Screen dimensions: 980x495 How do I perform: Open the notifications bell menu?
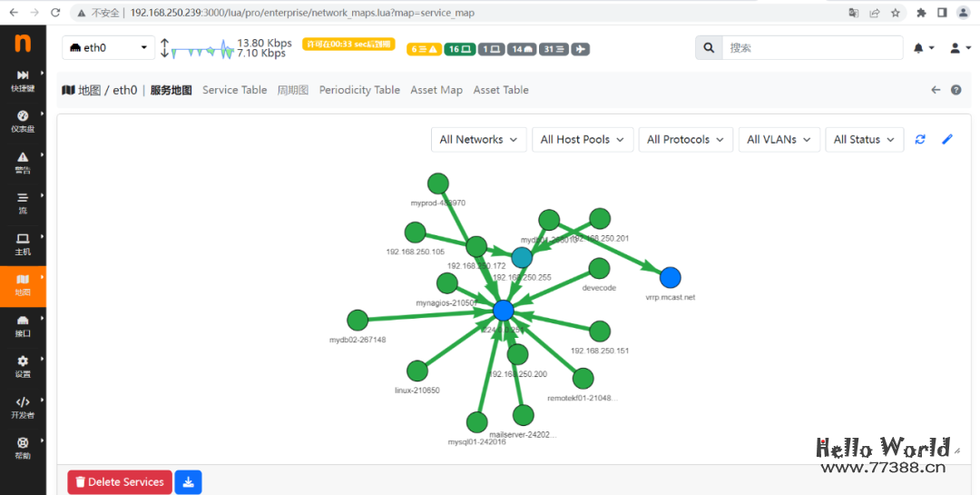pyautogui.click(x=923, y=48)
